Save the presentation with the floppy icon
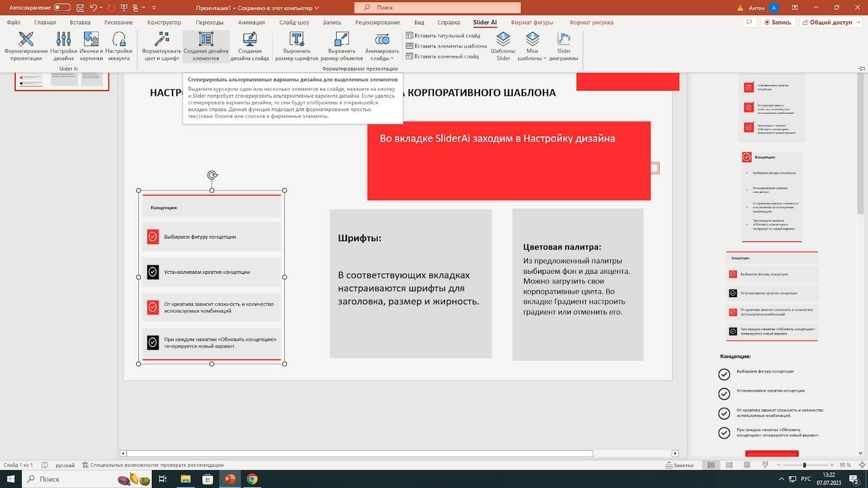The height and width of the screenshot is (488, 868). (80, 8)
